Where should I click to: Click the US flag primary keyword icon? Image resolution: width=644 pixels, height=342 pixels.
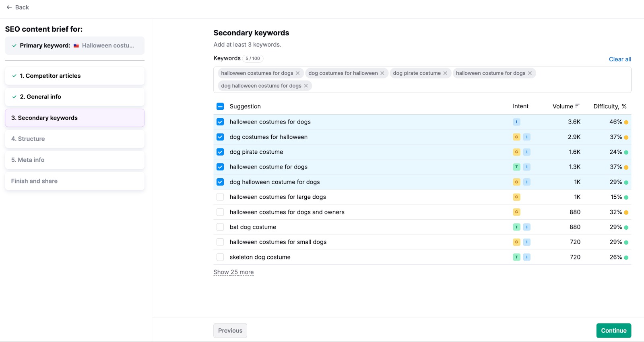pos(76,46)
